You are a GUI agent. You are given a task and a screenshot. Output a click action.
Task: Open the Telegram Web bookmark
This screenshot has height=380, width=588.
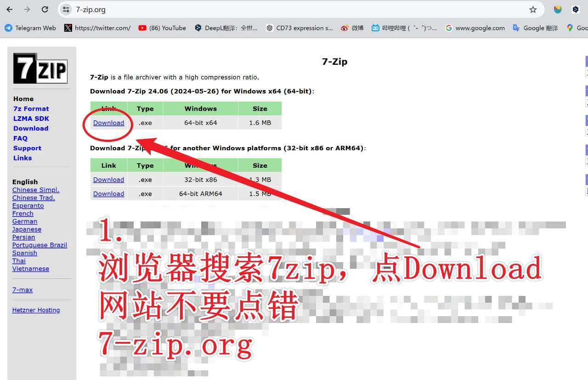(x=30, y=28)
